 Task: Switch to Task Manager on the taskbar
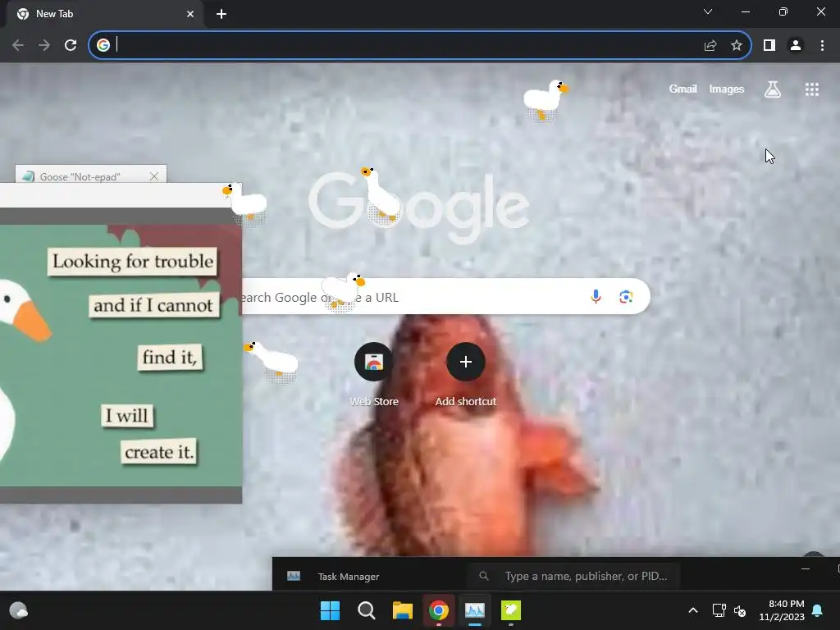(475, 610)
